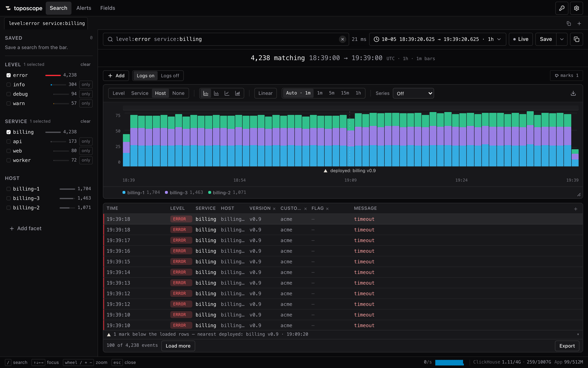Remove the FLAG column
The image size is (588, 368).
click(327, 209)
